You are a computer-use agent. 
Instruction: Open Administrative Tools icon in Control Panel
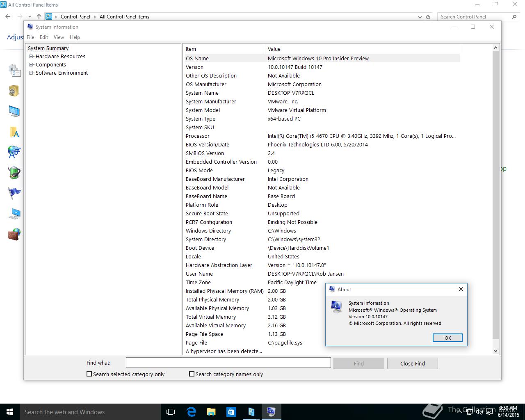14,71
